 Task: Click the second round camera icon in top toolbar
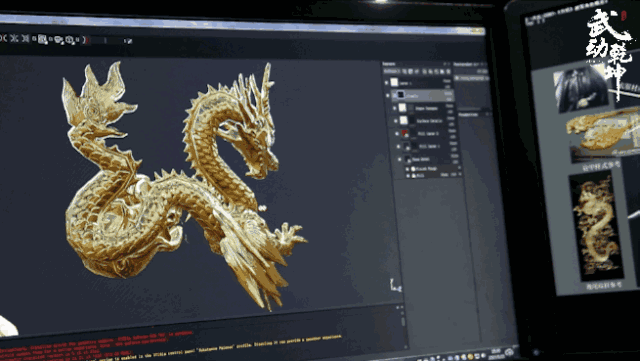[x=70, y=40]
